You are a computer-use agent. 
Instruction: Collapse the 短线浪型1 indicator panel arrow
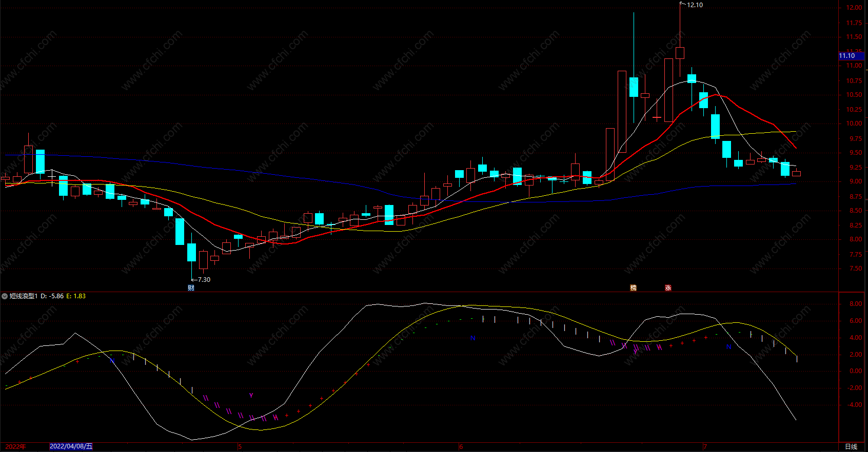tap(5, 296)
